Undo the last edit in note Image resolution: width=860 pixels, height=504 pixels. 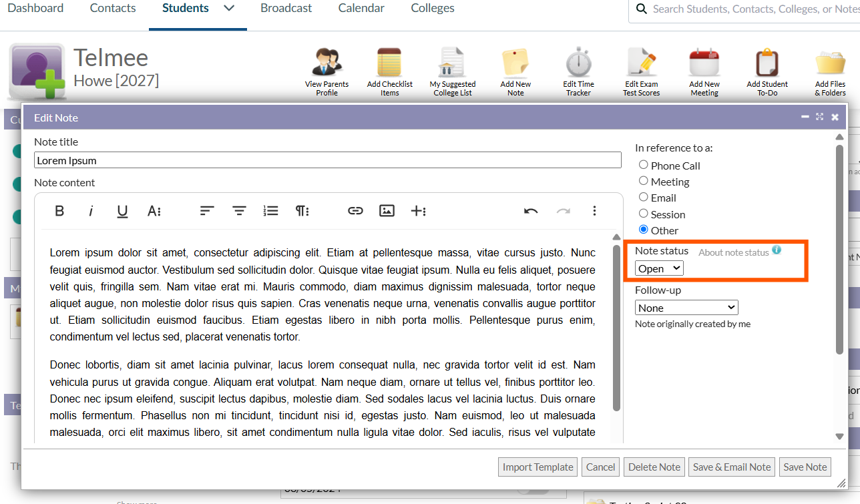tap(531, 211)
